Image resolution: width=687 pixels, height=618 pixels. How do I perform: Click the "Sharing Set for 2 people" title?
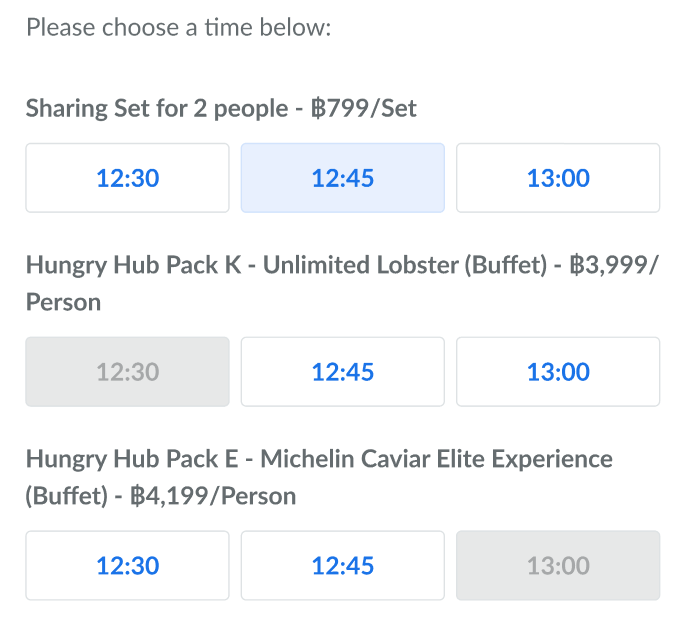[x=154, y=108]
